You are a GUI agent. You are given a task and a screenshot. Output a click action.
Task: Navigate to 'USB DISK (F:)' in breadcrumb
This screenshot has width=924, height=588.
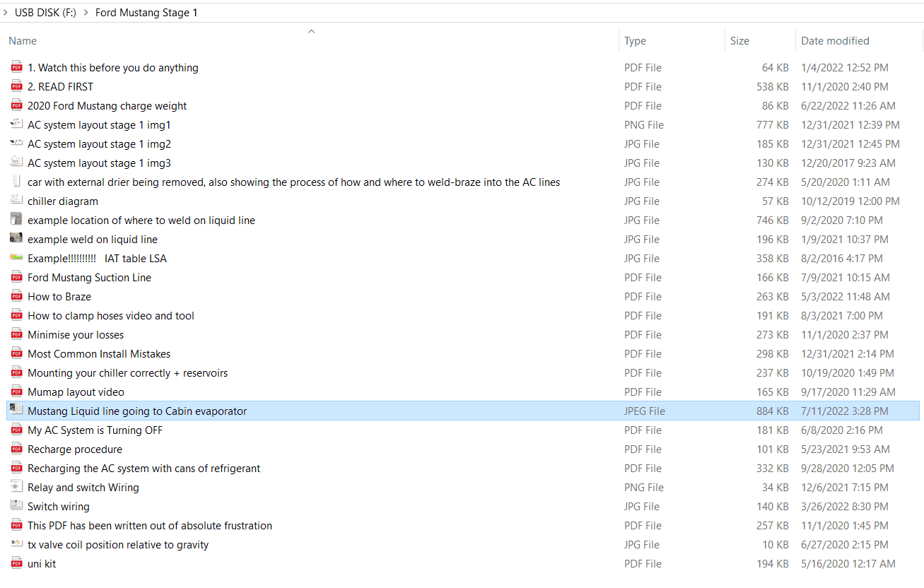(x=45, y=12)
